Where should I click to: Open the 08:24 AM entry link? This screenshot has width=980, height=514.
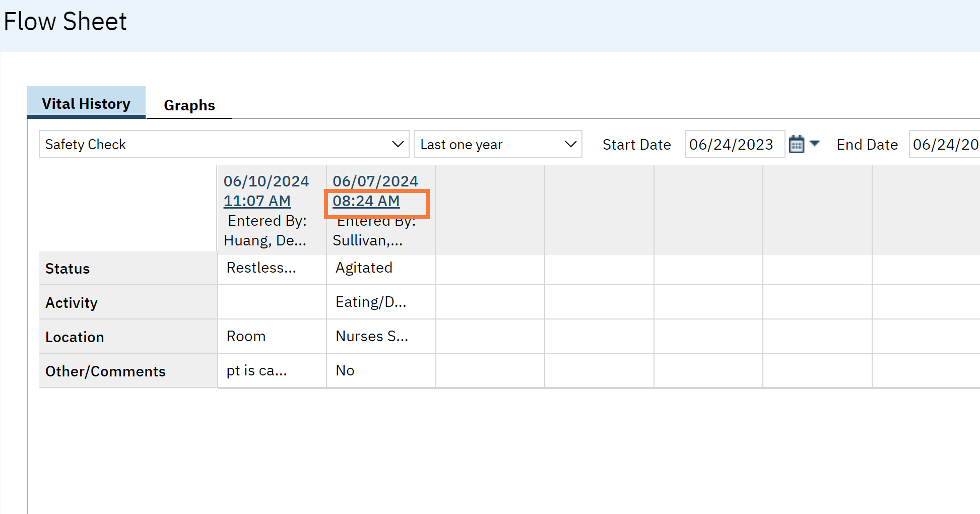coord(366,201)
